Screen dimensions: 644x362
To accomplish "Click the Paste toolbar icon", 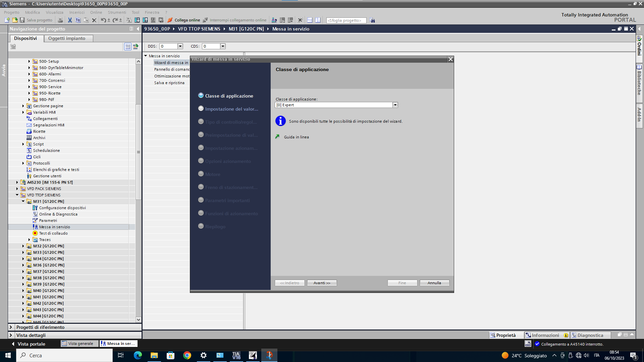I will 86,20.
